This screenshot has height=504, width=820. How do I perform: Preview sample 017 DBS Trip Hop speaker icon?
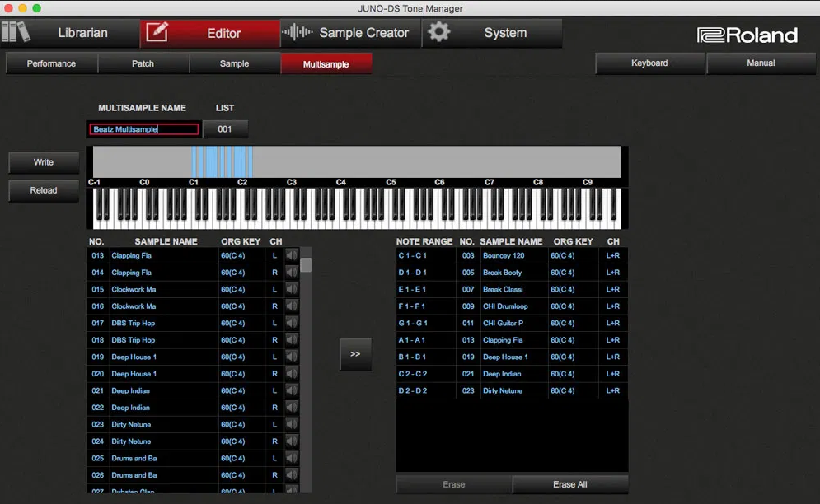[292, 323]
